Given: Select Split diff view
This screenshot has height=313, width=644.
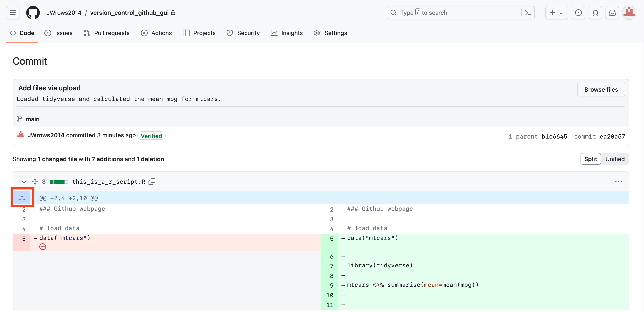Looking at the screenshot, I should coord(590,159).
